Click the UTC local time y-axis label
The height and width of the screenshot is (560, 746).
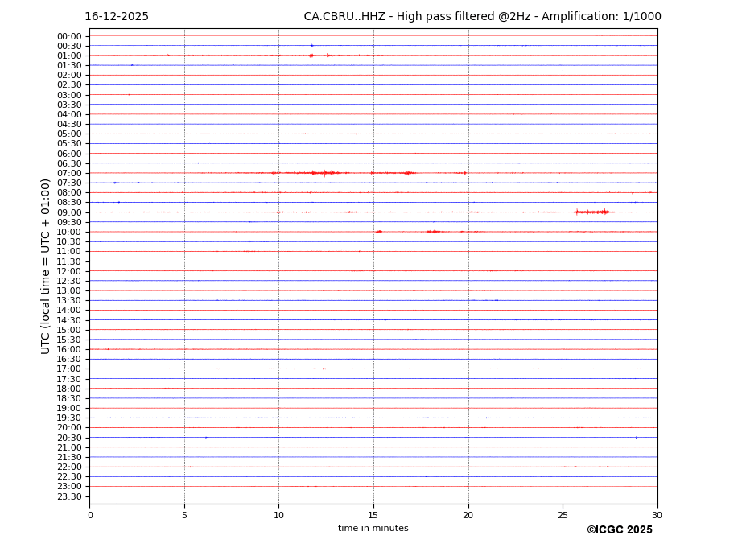click(47, 266)
